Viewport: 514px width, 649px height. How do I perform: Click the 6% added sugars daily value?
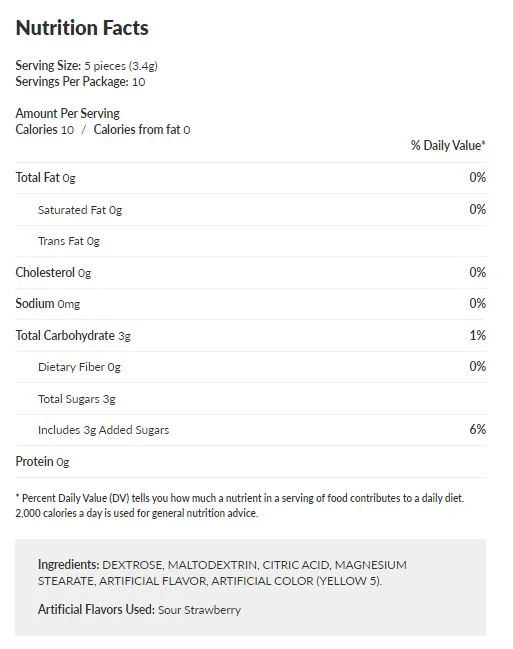tap(478, 429)
